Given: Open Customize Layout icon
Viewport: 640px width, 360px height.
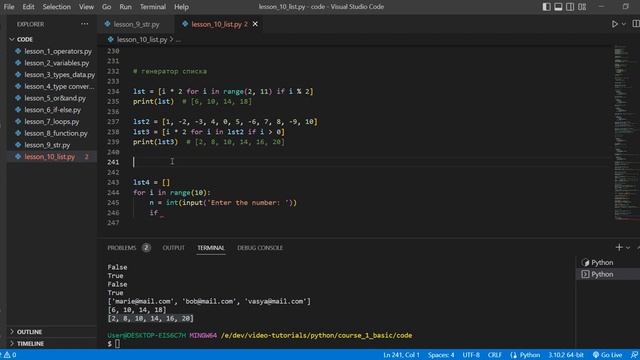Looking at the screenshot, I should click(582, 7).
